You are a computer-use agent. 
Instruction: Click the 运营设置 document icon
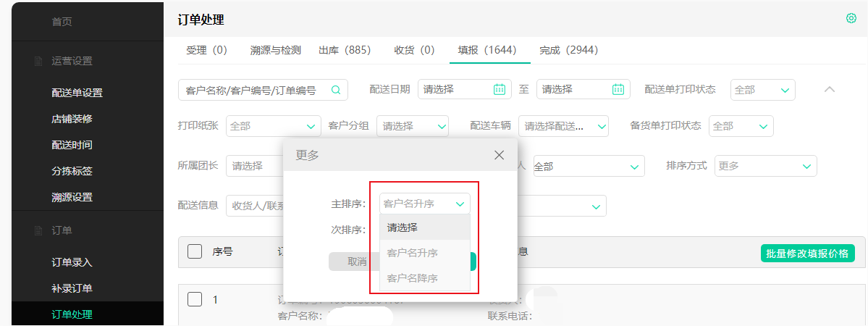[38, 62]
